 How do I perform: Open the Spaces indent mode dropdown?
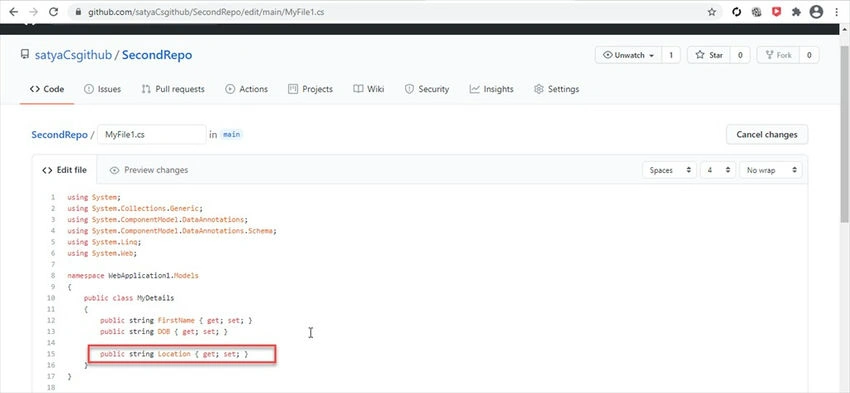(669, 170)
